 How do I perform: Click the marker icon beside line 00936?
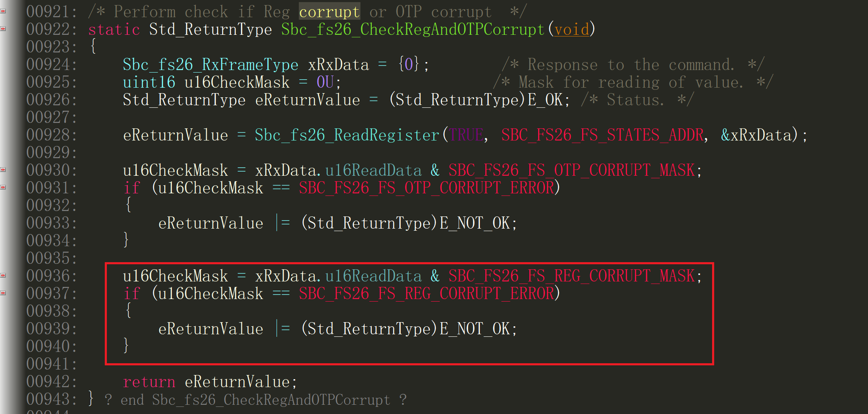(4, 275)
